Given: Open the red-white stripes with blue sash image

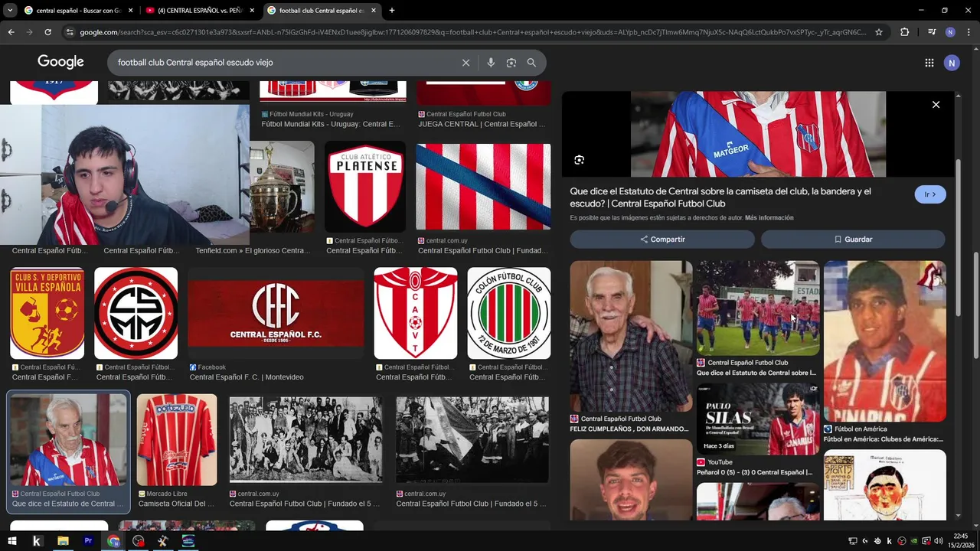Looking at the screenshot, I should (x=483, y=186).
